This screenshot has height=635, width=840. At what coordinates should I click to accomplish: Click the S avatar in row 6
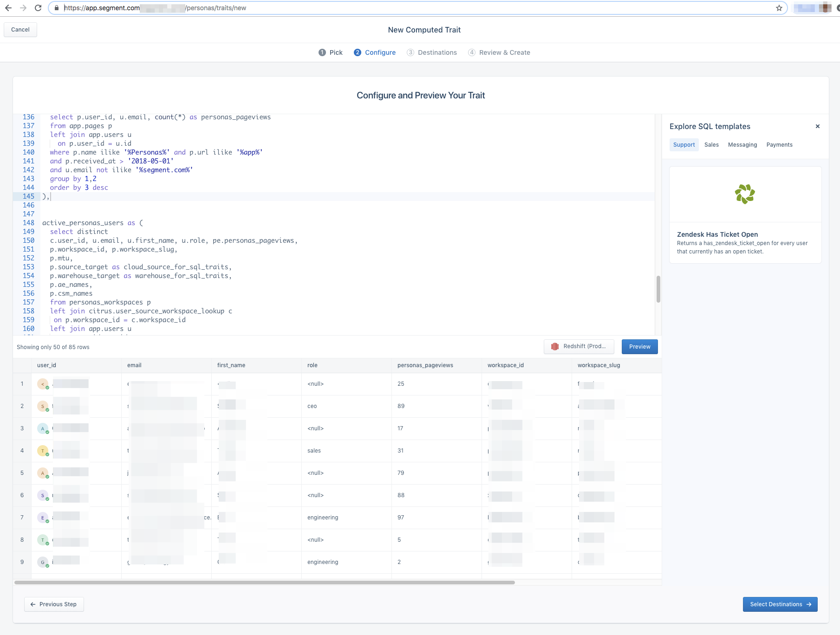point(43,495)
